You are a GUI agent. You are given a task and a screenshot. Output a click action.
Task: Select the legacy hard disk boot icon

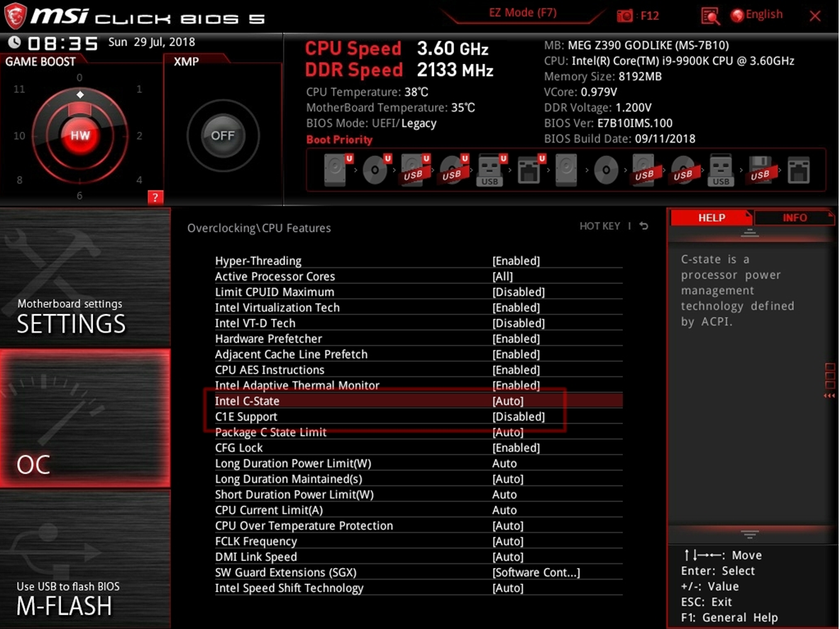pyautogui.click(x=566, y=170)
